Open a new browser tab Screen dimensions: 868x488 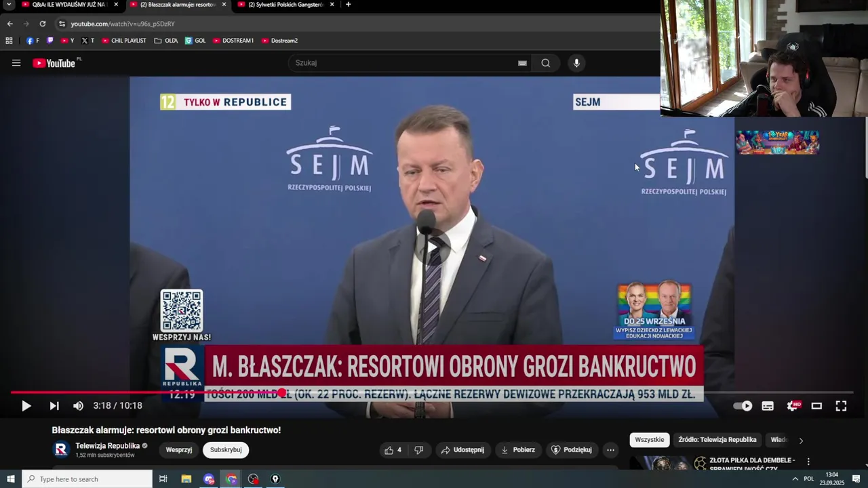348,5
